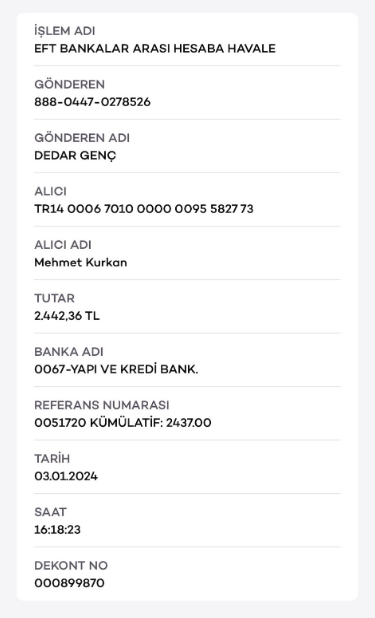Click the recipient IBAN starting with TR14
Viewport: 375px width, 618px height.
click(x=144, y=209)
